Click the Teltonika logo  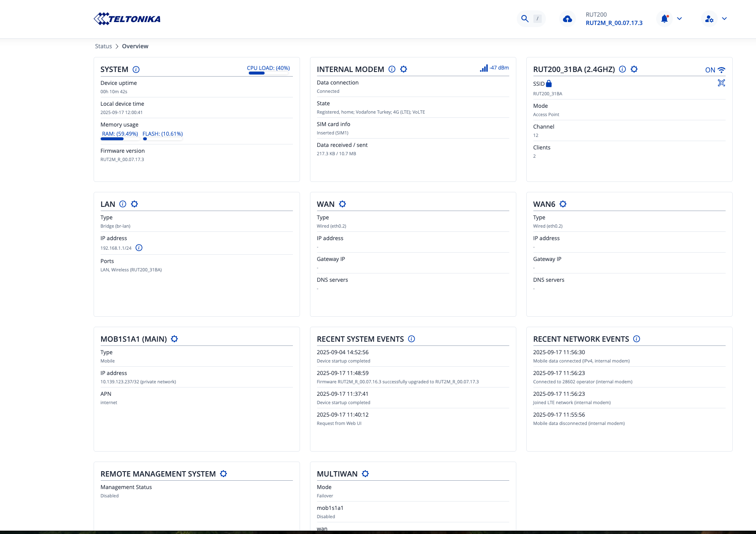(x=127, y=19)
